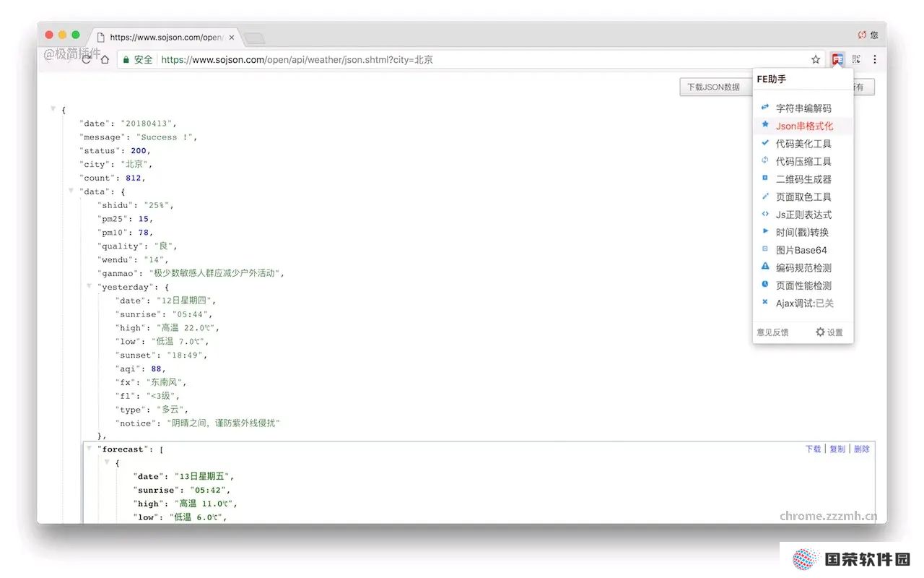Click the quality value "良"
924x578 pixels.
point(163,246)
